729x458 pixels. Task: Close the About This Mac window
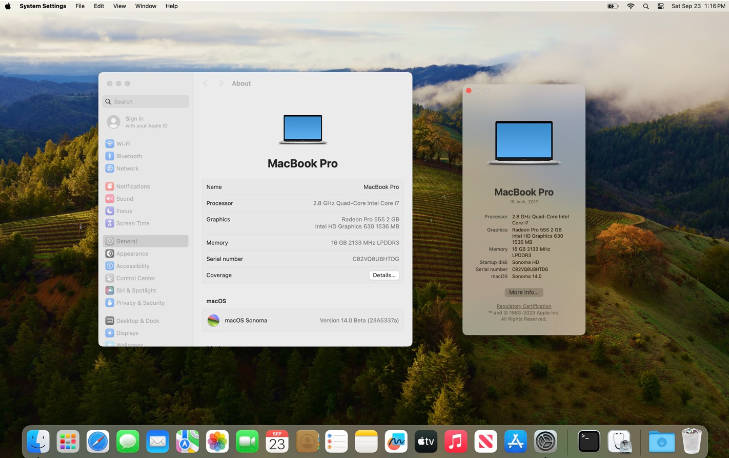tap(469, 91)
